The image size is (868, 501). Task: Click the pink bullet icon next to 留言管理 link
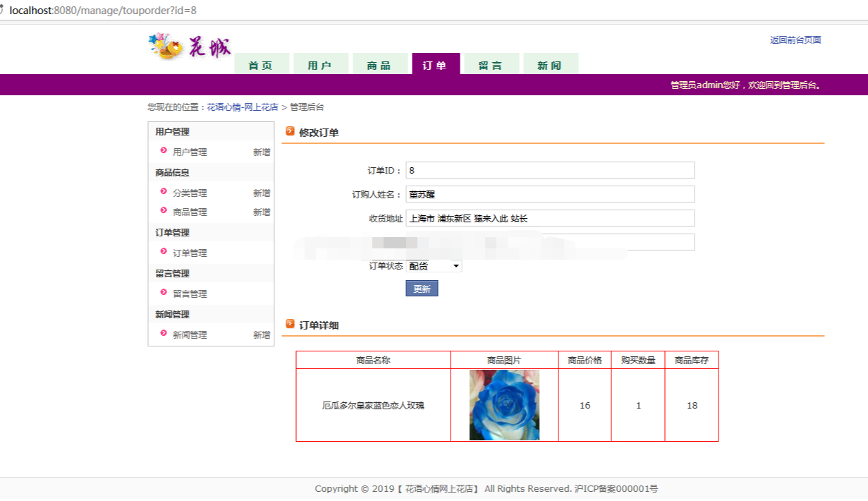point(164,292)
